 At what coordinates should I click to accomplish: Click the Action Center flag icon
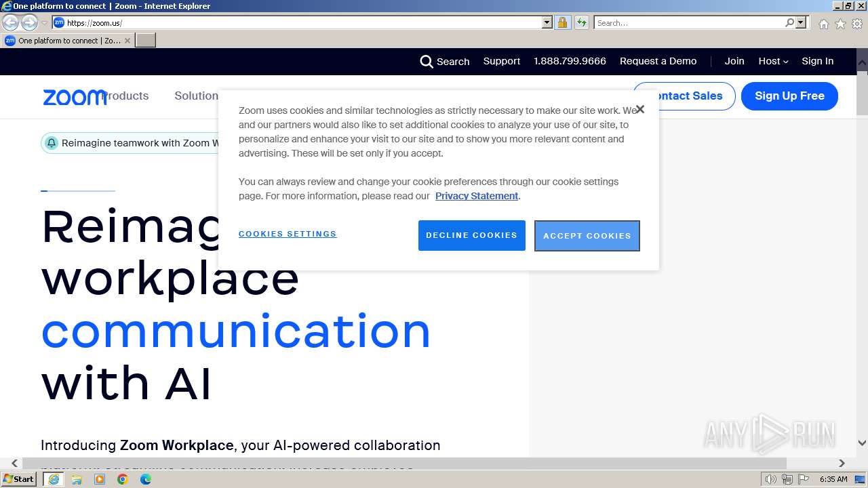(804, 479)
